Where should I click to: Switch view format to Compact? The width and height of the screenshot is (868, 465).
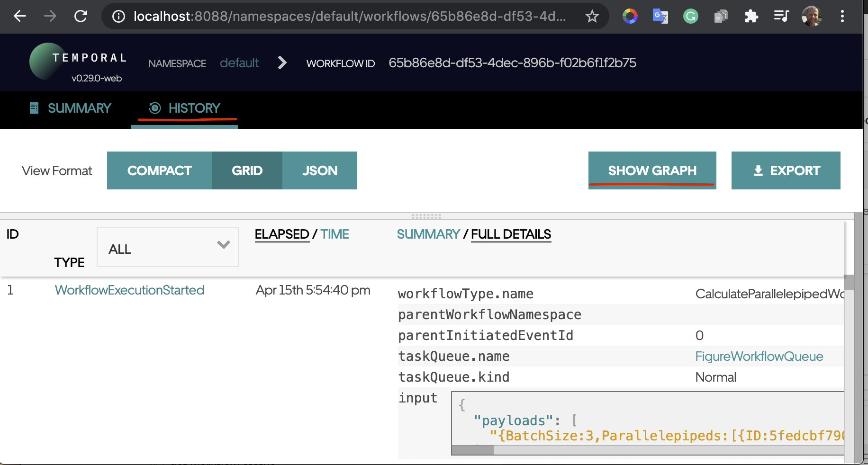(160, 170)
